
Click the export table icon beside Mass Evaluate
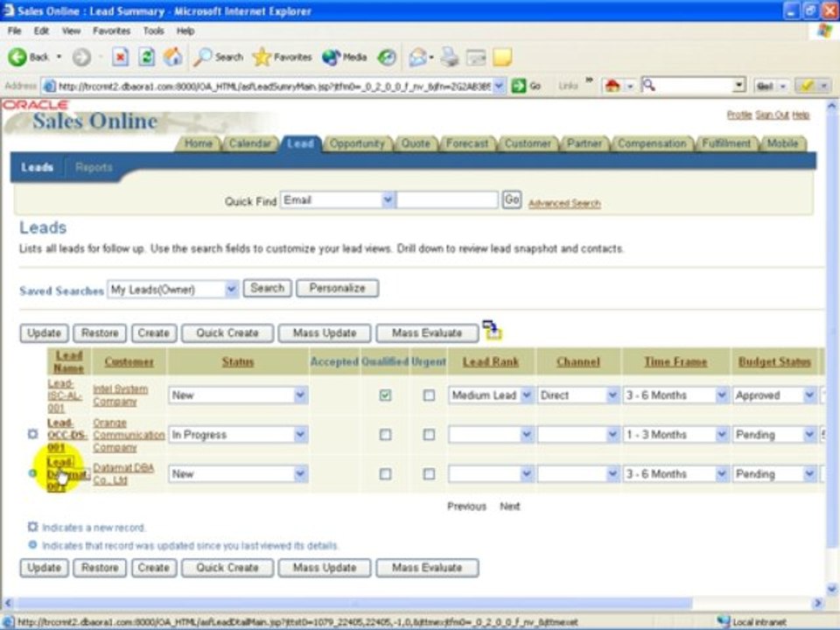[x=492, y=330]
